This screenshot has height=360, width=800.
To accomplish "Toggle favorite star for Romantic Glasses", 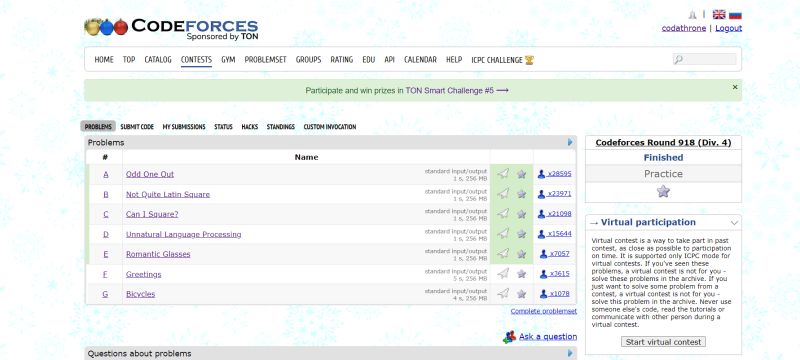I will click(x=521, y=253).
